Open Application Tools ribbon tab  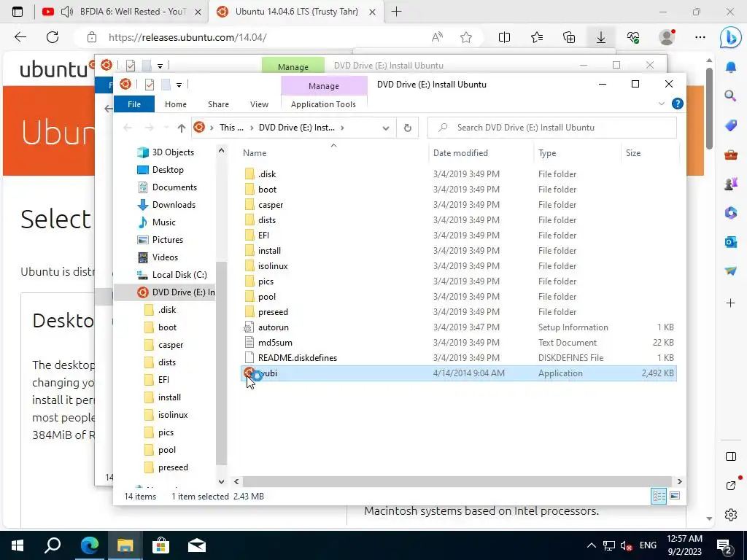(x=323, y=104)
